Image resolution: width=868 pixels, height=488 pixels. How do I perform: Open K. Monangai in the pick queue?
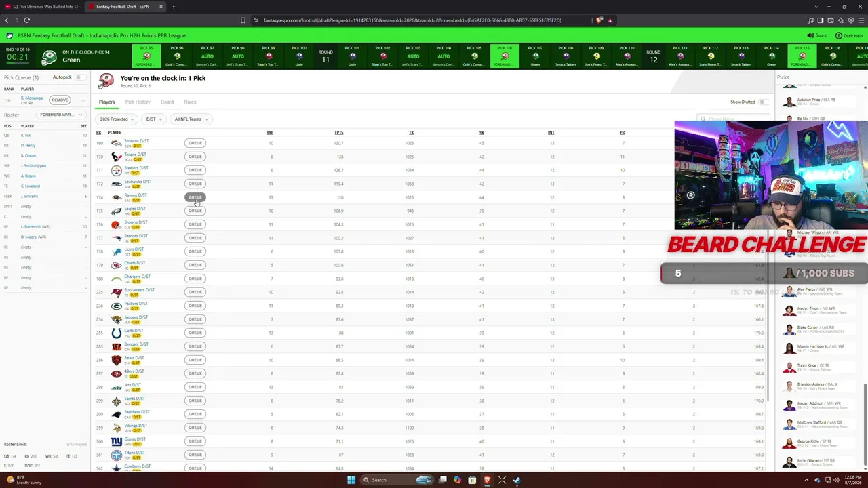tap(32, 98)
